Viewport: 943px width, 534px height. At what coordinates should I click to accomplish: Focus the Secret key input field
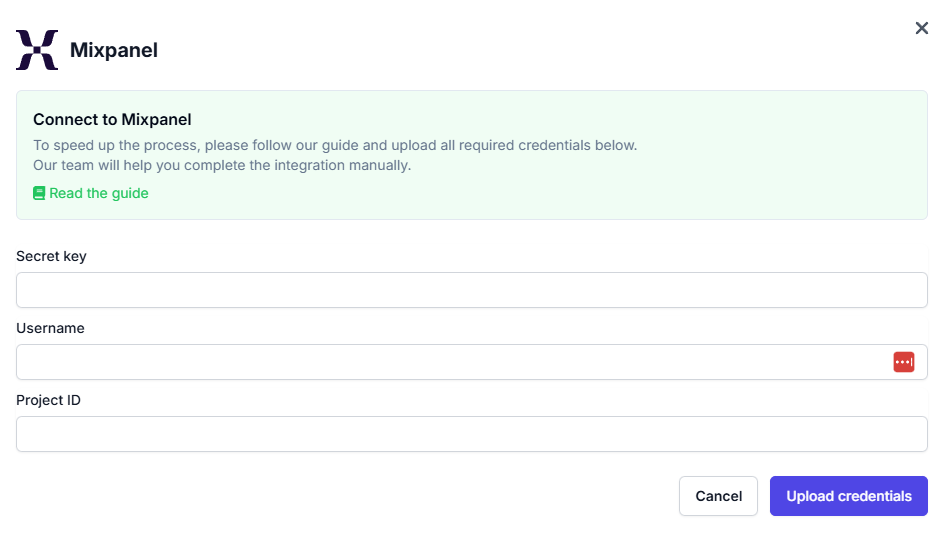[x=471, y=290]
